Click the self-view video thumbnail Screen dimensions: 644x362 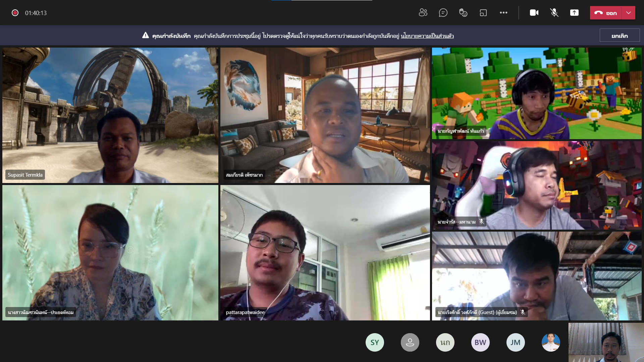[x=606, y=342]
